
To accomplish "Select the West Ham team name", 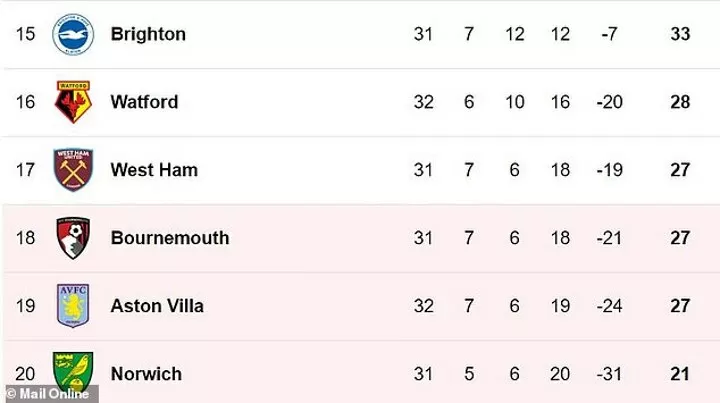I will point(154,170).
